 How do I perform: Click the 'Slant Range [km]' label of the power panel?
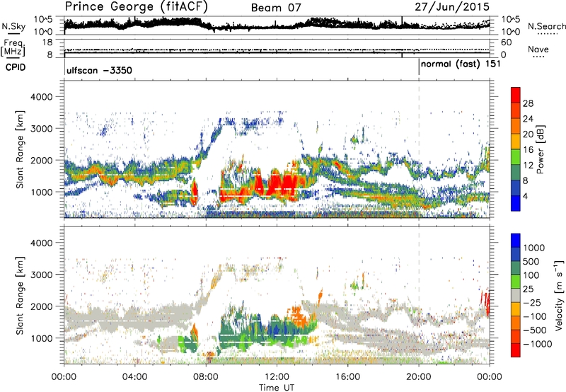pos(20,149)
